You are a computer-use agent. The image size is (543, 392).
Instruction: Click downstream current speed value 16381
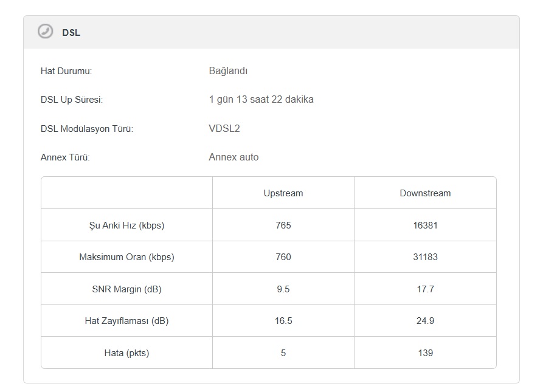tap(425, 225)
